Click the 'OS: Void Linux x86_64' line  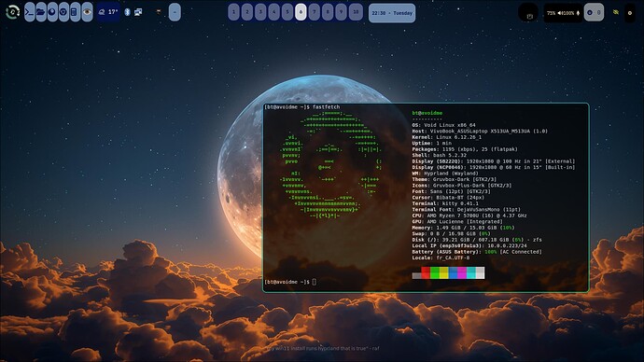[443, 125]
